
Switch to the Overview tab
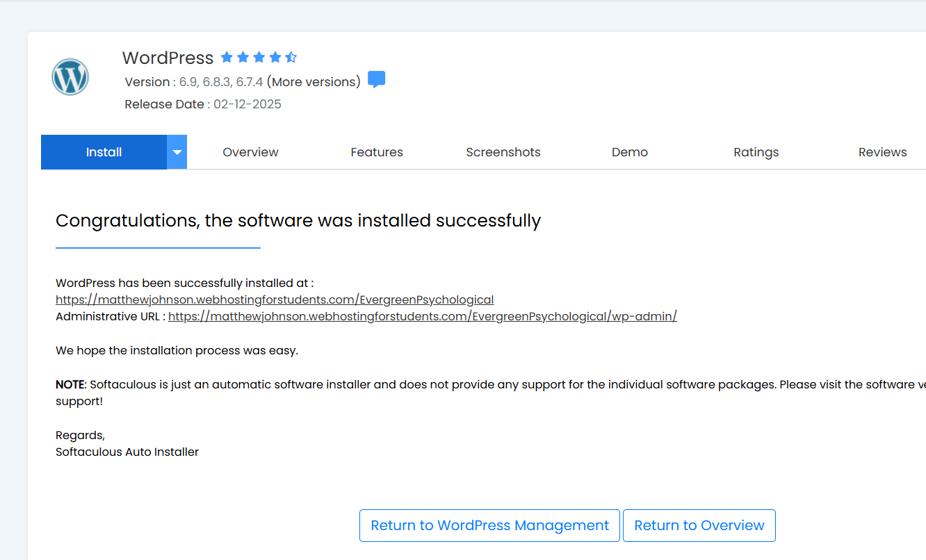pyautogui.click(x=250, y=152)
